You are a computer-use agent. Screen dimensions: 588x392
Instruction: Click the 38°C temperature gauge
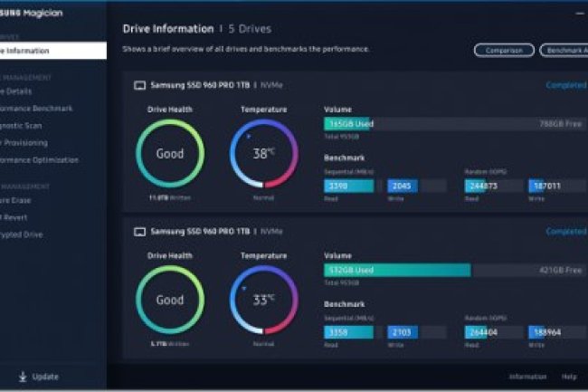pos(264,153)
